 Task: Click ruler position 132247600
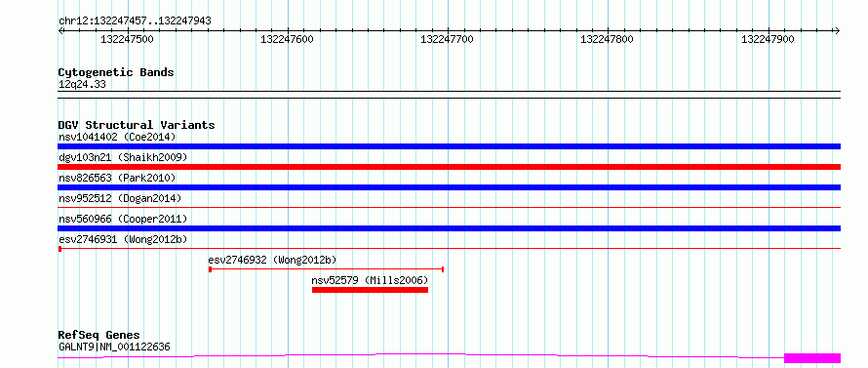[288, 39]
